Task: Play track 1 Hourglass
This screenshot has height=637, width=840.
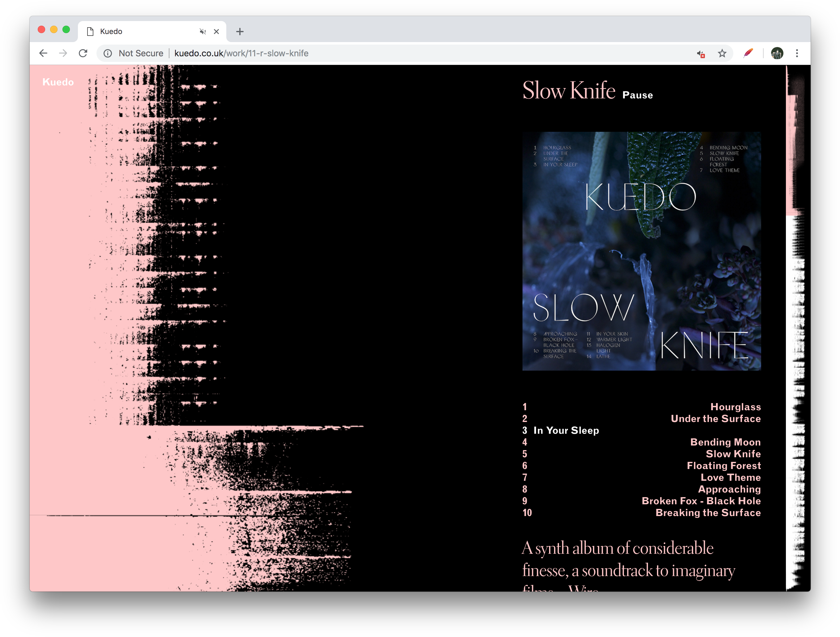Action: [642, 407]
